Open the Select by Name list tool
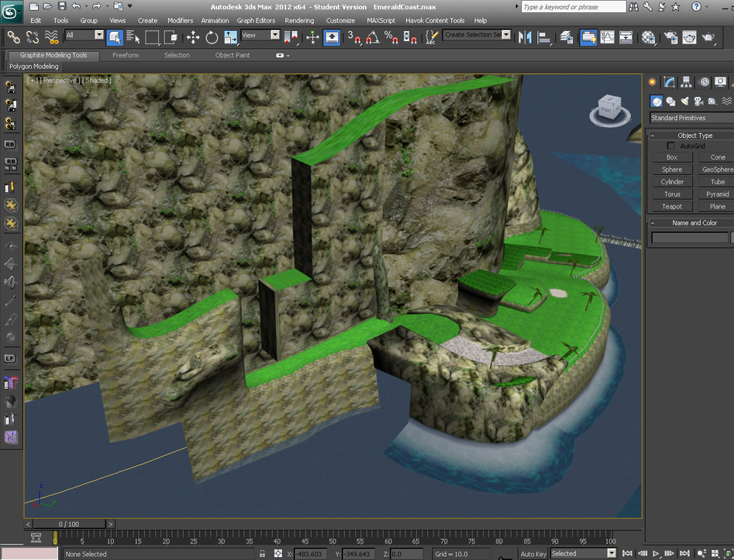Image resolution: width=734 pixels, height=560 pixels. (133, 37)
